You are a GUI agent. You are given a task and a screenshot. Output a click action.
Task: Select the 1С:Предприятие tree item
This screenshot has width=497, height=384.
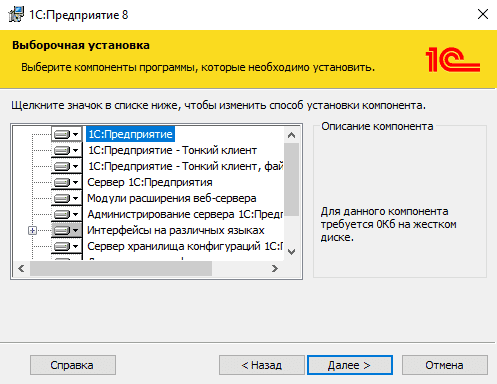130,134
